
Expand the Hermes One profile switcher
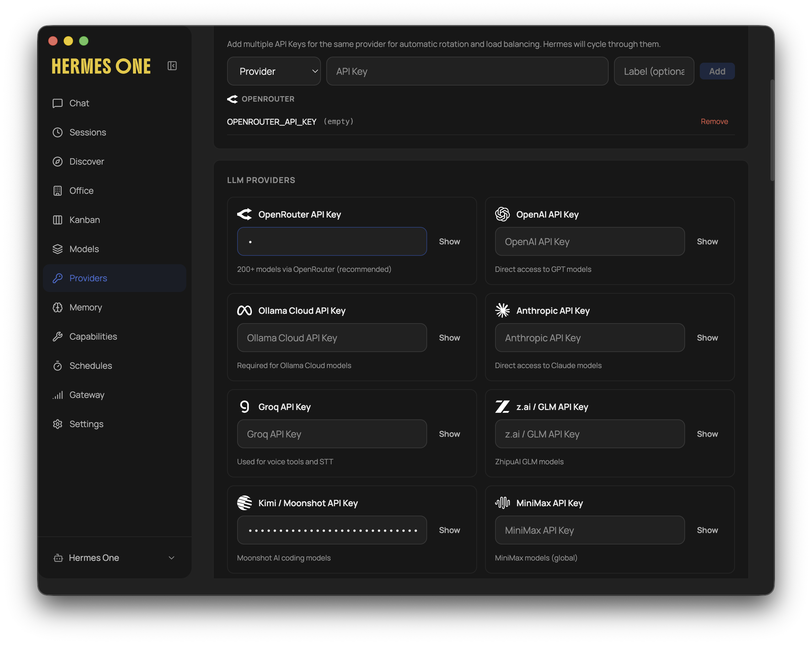115,558
